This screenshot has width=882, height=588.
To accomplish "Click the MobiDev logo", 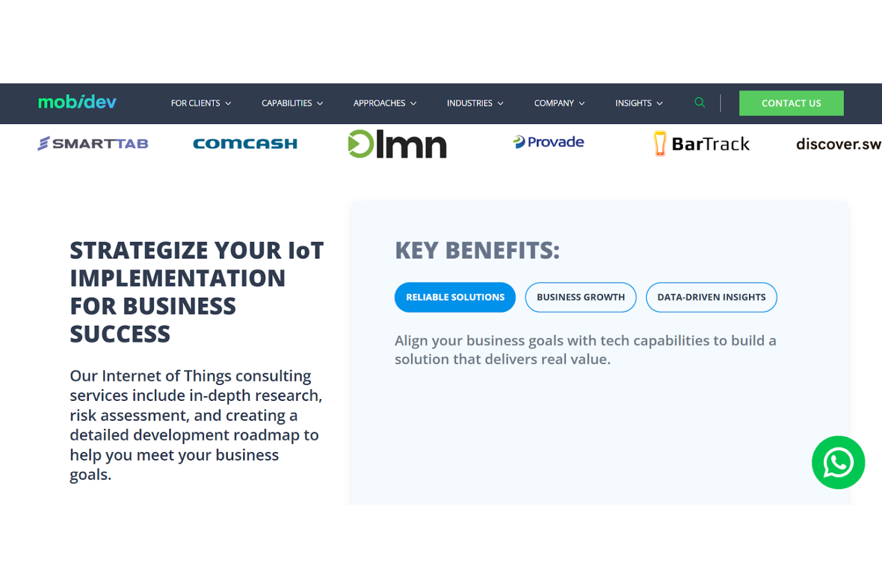I will point(77,102).
